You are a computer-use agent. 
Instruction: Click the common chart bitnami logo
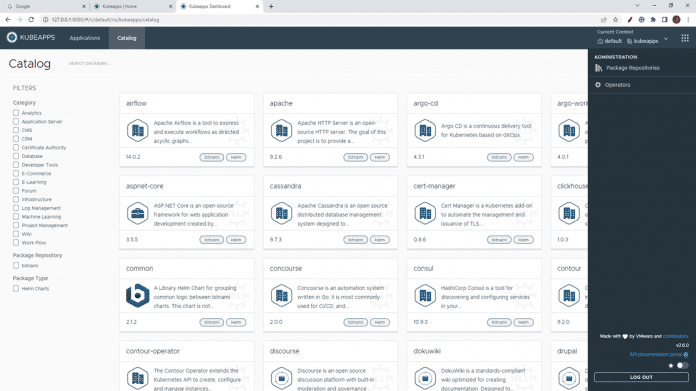(138, 296)
